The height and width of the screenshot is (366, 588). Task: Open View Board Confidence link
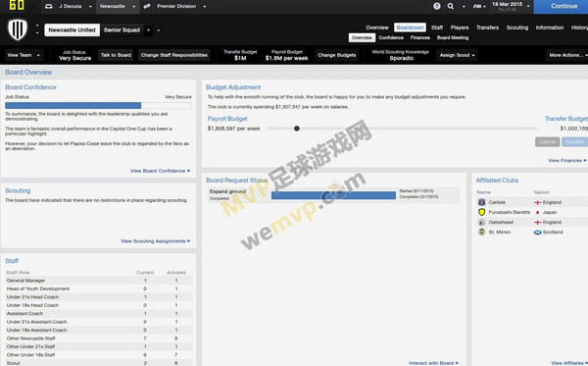point(160,171)
